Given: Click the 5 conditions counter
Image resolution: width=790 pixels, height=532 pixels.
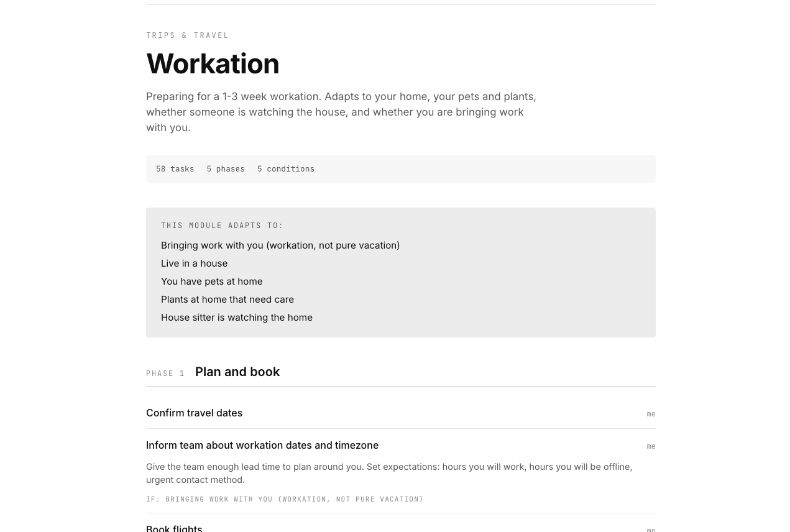Looking at the screenshot, I should click(x=286, y=169).
